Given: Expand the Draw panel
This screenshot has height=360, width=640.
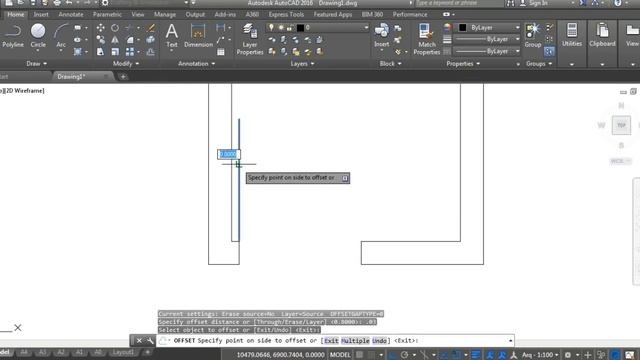Looking at the screenshot, I should [x=36, y=64].
